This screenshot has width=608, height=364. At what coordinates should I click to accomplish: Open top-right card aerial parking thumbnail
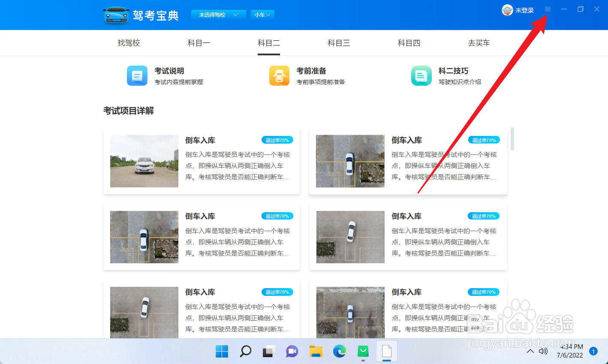(350, 161)
